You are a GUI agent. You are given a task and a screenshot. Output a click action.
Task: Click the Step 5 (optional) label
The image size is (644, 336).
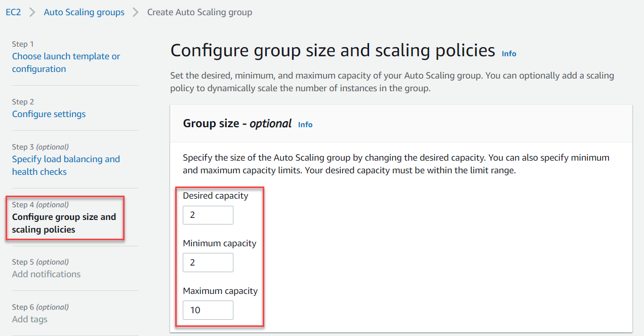pyautogui.click(x=40, y=262)
